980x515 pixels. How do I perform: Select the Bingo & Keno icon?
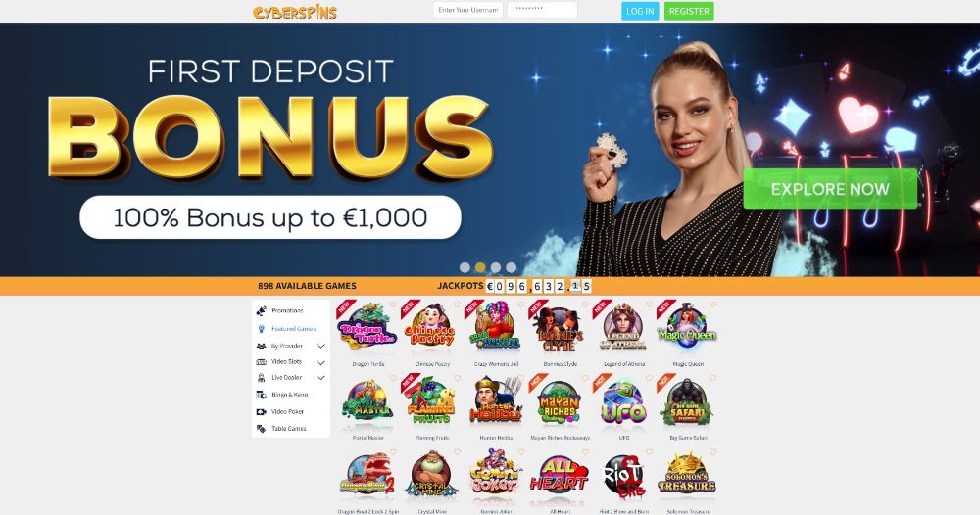pos(262,395)
